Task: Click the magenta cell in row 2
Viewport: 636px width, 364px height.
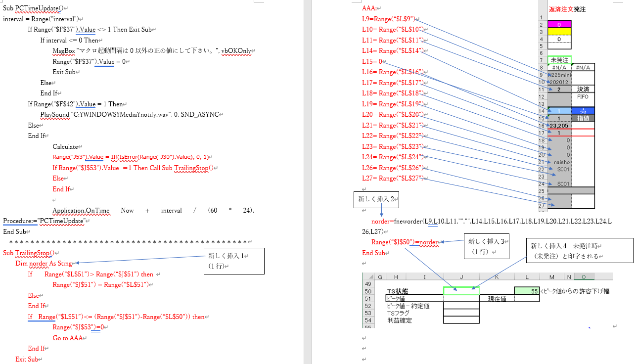Action: point(559,24)
